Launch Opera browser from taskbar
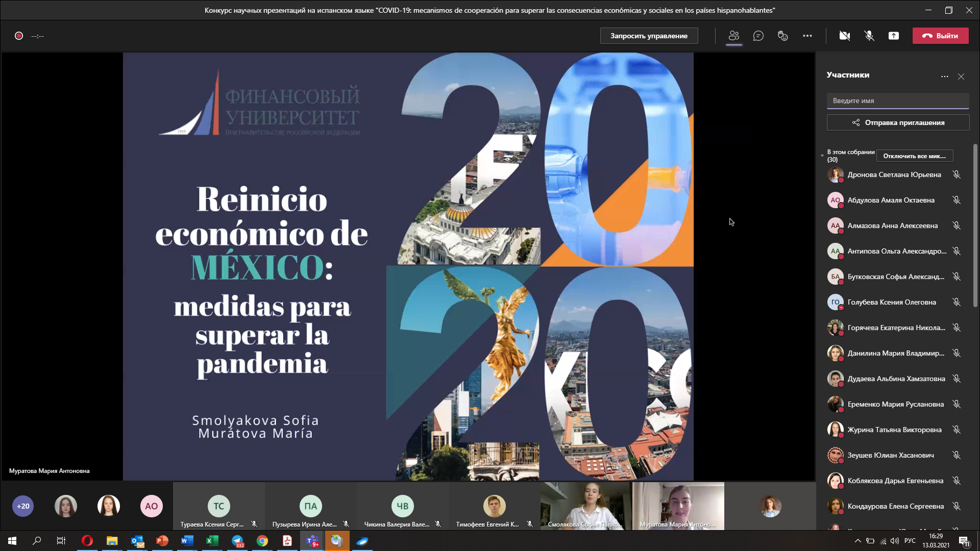The height and width of the screenshot is (551, 980). 87,541
